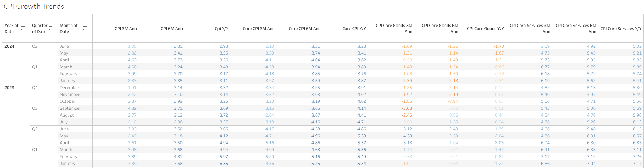Click CPI Core Services Y/Y column header

[621, 29]
